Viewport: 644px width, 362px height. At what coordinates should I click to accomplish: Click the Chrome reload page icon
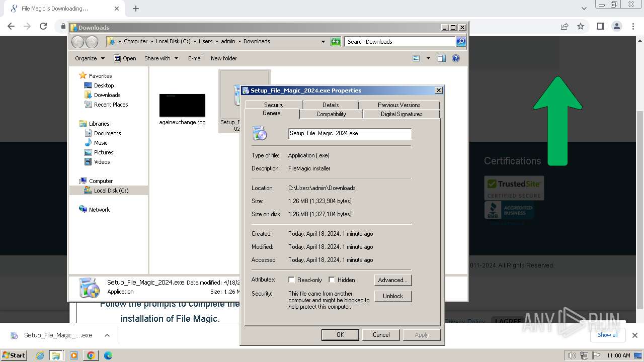coord(43,26)
